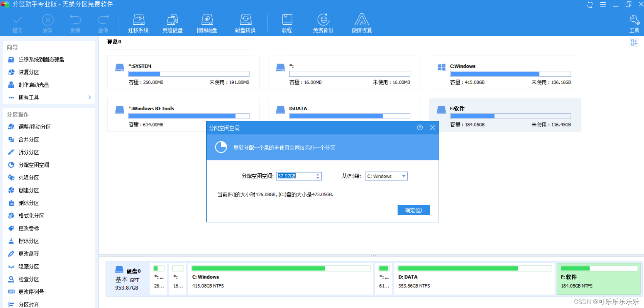Select the C:Windows partition card
Image resolution: width=644 pixels, height=308 pixels.
pos(505,72)
